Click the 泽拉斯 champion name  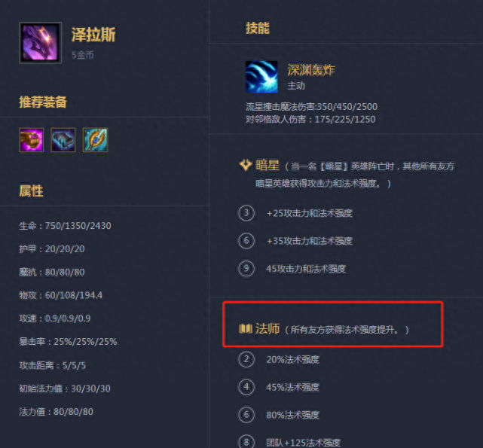coord(93,34)
